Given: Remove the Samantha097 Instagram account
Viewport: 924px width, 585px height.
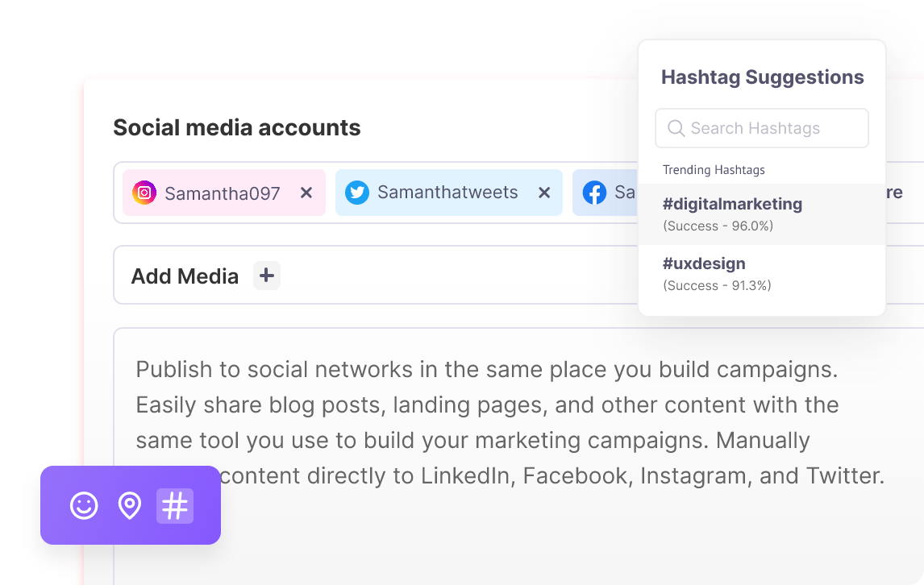Looking at the screenshot, I should tap(306, 193).
